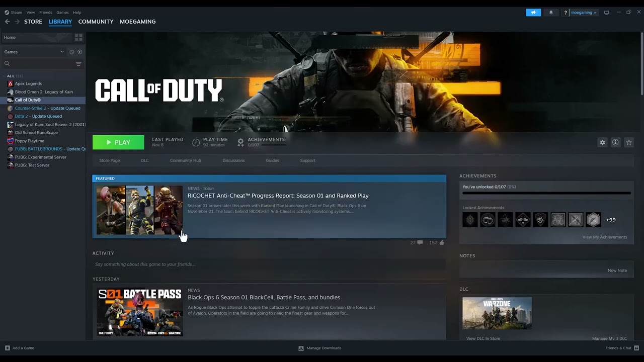The height and width of the screenshot is (362, 644).
Task: Click the activity "Say something" input field
Action: point(269,264)
